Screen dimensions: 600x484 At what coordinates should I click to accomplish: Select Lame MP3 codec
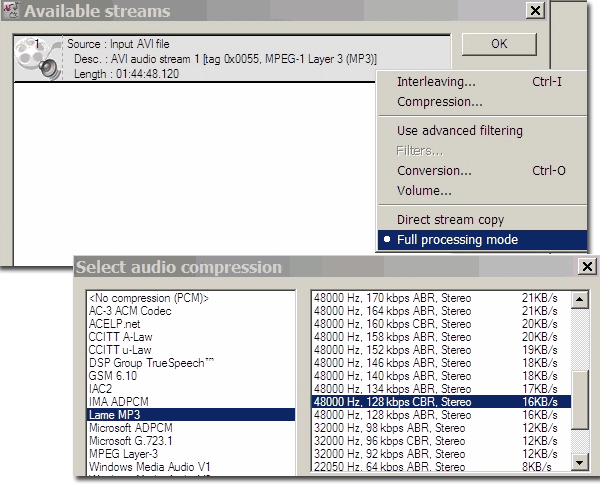(x=191, y=415)
